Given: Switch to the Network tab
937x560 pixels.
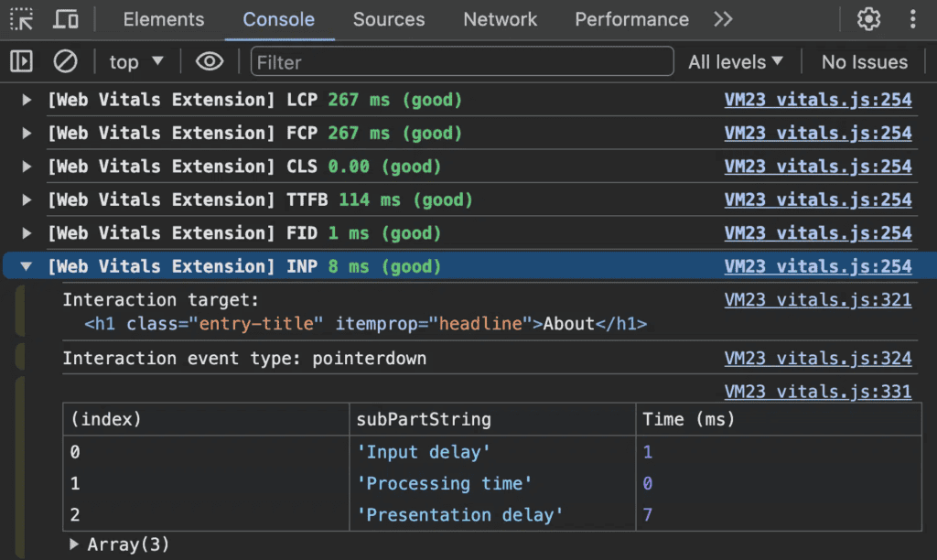Looking at the screenshot, I should [x=500, y=19].
